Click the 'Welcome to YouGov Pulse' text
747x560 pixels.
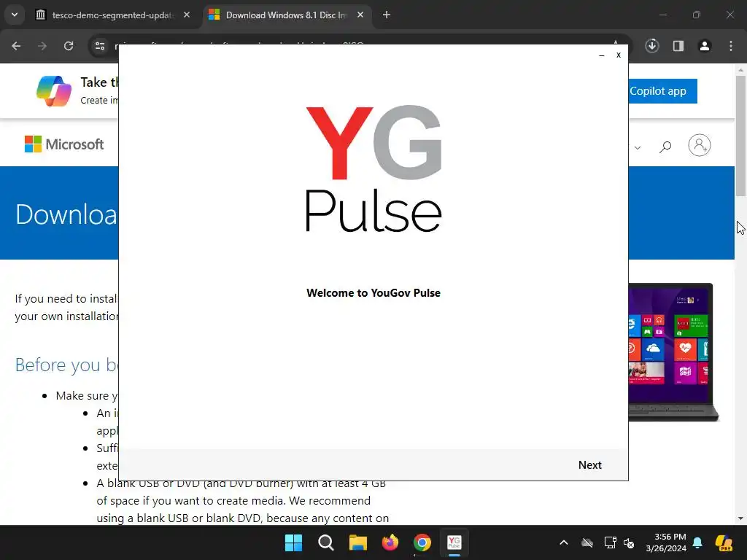click(373, 293)
